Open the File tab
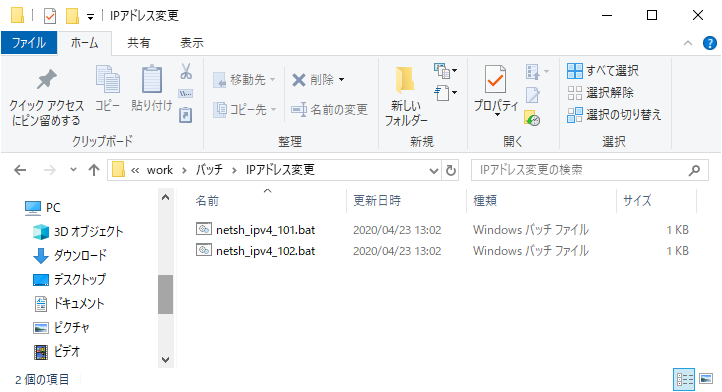Screen dimensions: 722x392 coord(29,43)
